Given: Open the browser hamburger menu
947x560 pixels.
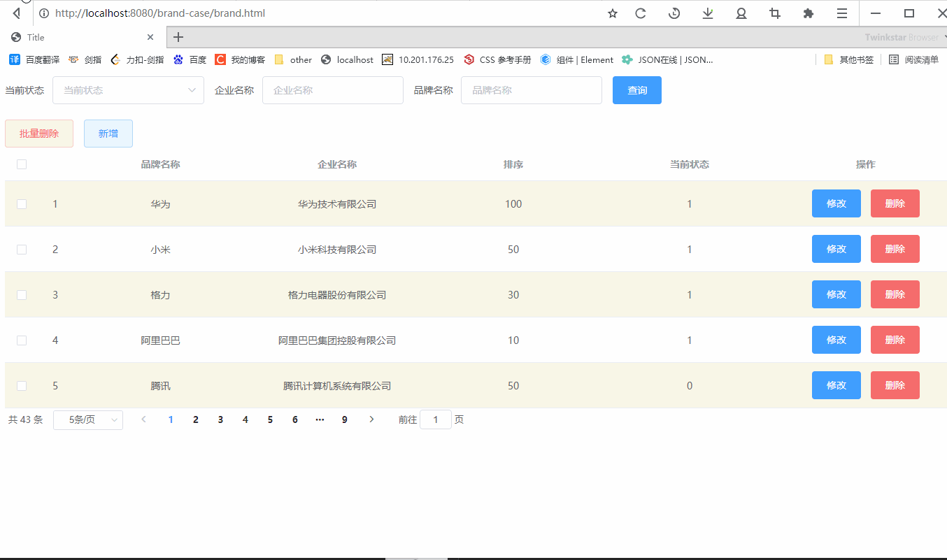Looking at the screenshot, I should [841, 13].
